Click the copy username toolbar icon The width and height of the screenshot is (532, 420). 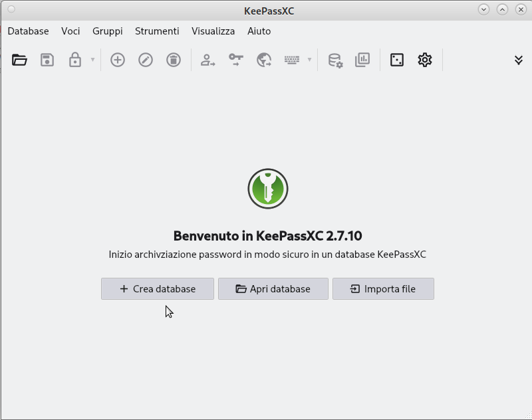point(207,60)
